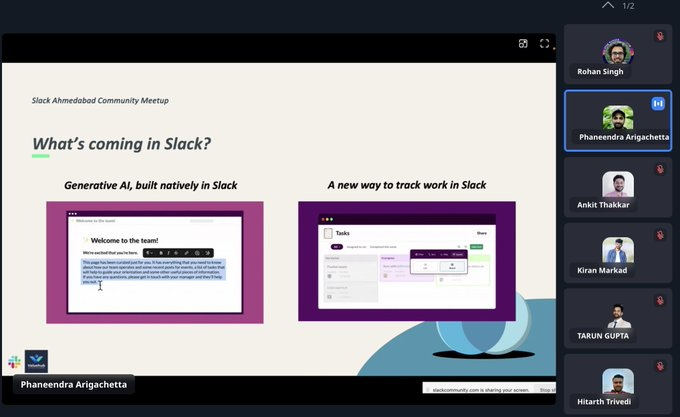Viewport: 680px width, 417px height.
Task: Select TARUN GUPTA's avatar
Action: tap(618, 316)
